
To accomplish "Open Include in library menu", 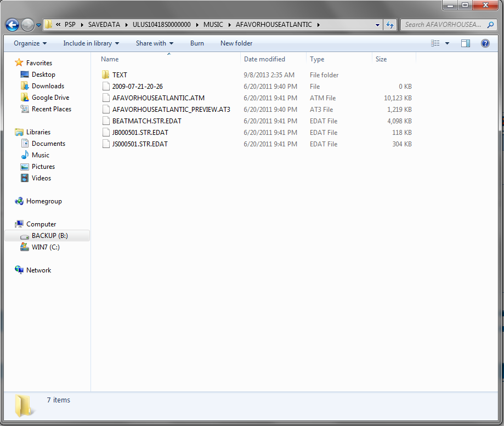I will [x=91, y=43].
